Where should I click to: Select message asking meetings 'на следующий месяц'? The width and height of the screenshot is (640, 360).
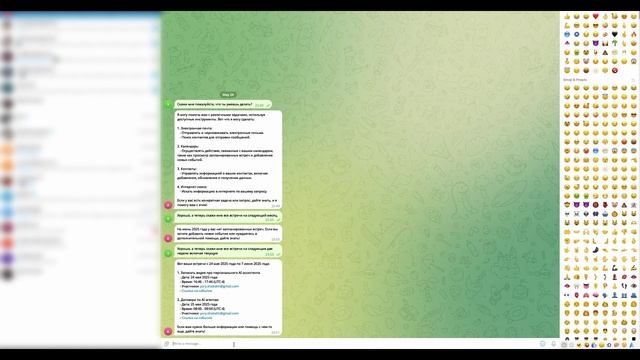[228, 217]
